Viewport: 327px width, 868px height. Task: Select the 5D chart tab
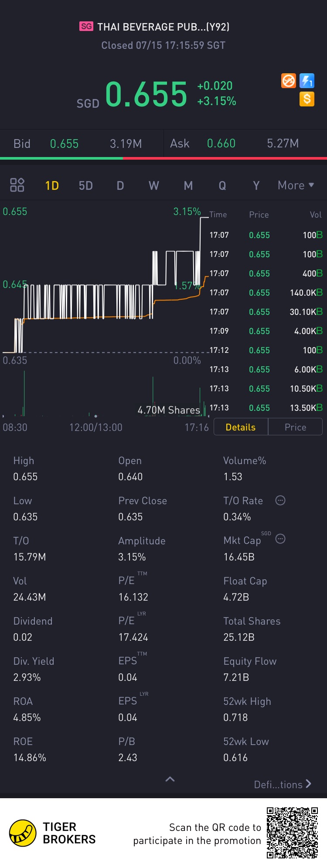point(85,186)
